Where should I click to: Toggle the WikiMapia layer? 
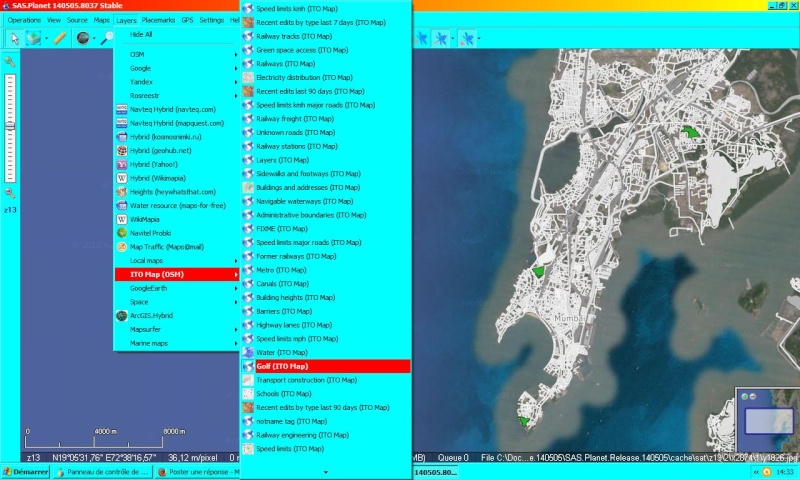click(x=177, y=219)
